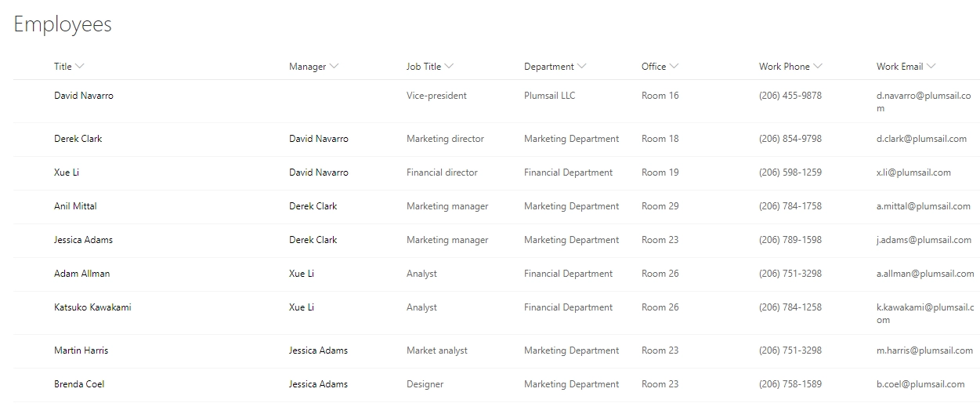
Task: Select the Market analyst job title cell
Action: point(437,350)
